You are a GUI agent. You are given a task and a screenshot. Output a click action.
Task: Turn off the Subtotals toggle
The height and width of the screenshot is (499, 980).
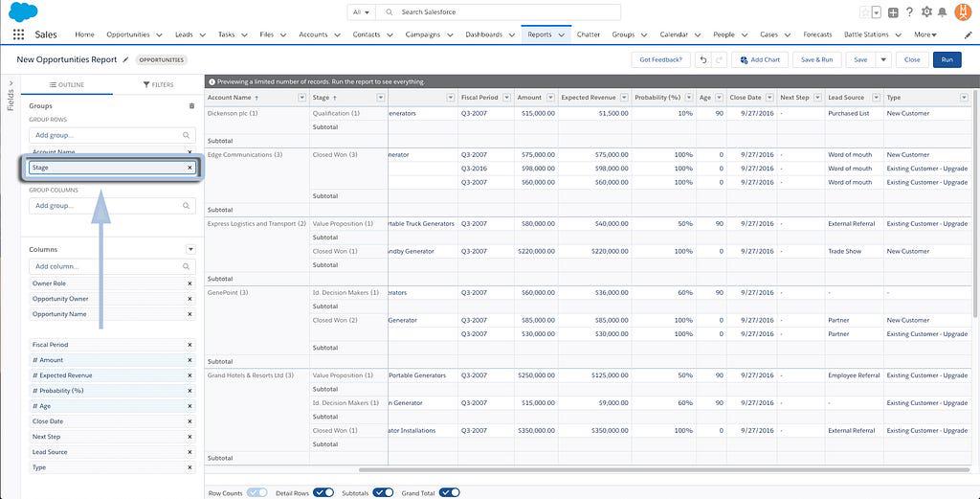tap(383, 492)
